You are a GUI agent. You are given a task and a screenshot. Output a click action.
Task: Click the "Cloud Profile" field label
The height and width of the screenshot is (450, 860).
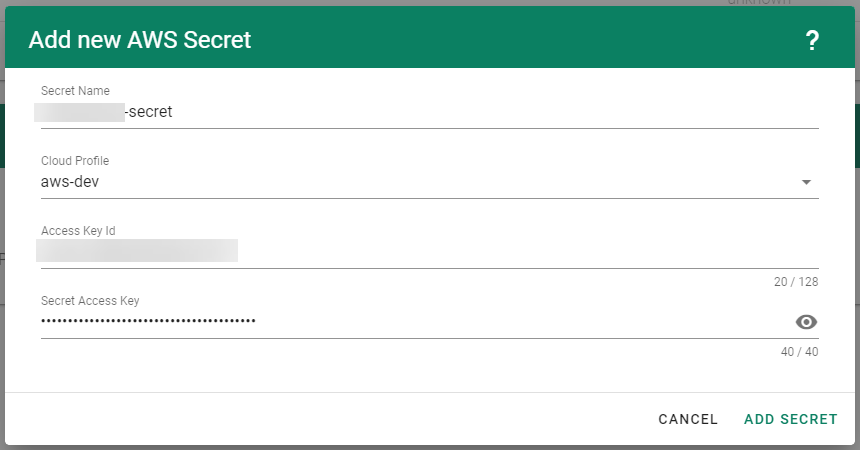point(75,161)
